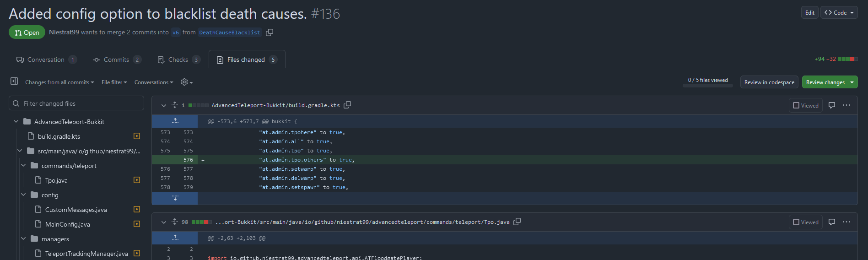This screenshot has width=868, height=260.
Task: Select build.gradle.kts in the file tree
Action: (x=59, y=136)
